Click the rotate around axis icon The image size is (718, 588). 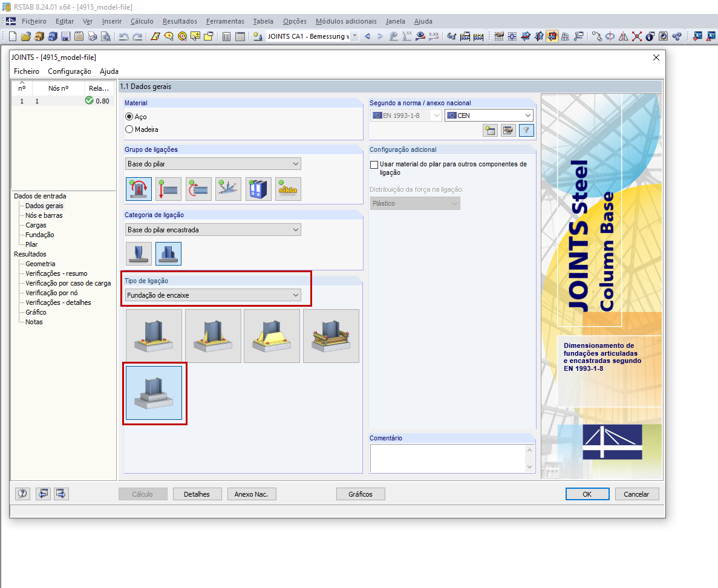610,36
